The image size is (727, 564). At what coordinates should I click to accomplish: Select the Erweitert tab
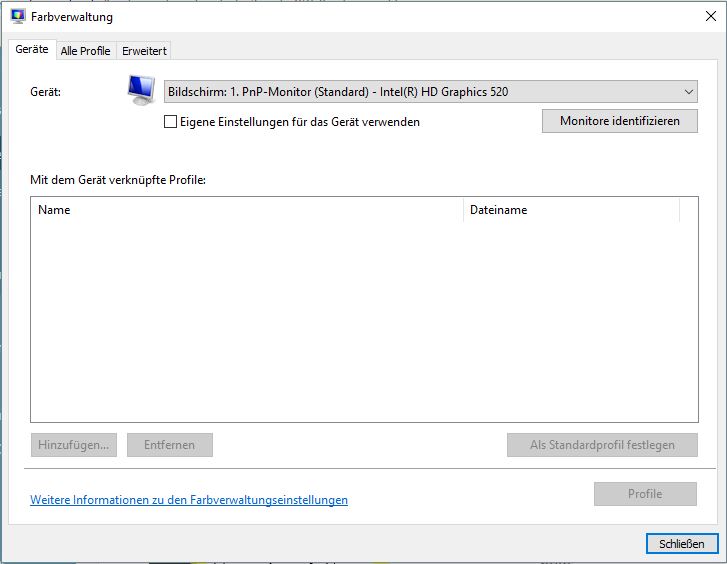click(145, 51)
